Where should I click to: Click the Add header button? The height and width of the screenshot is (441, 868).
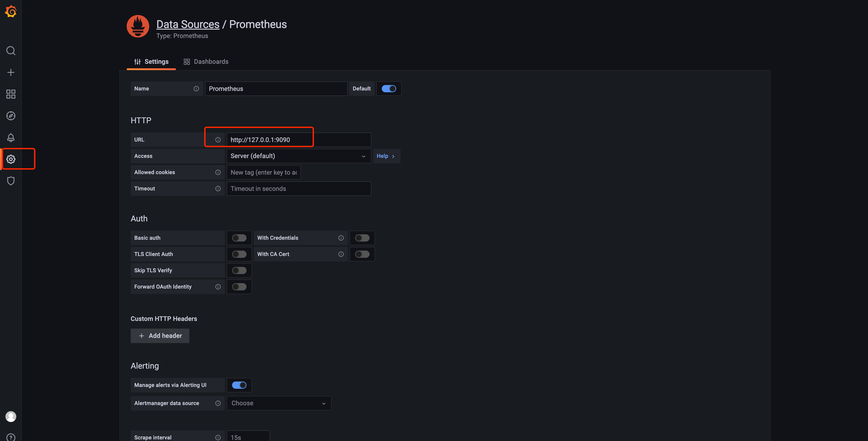[160, 336]
